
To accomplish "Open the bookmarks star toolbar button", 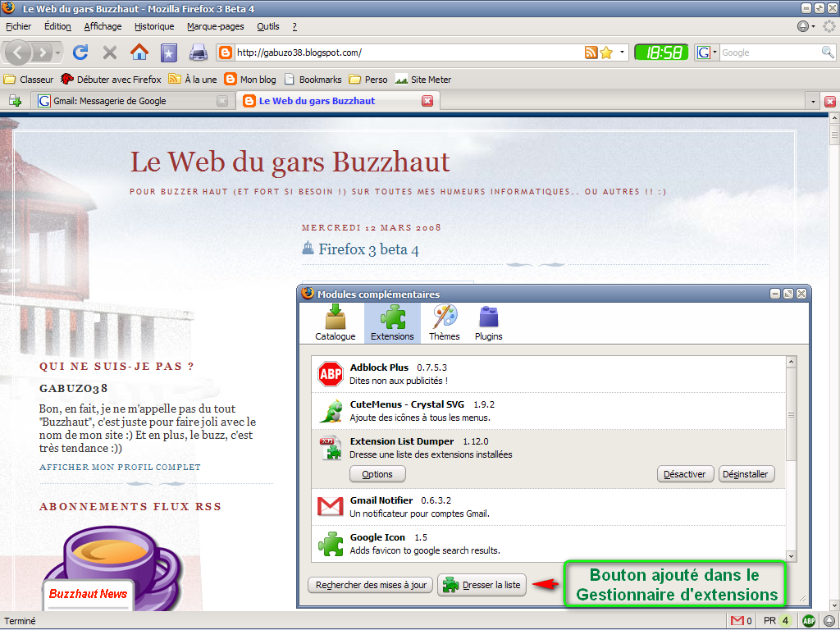I will pyautogui.click(x=169, y=52).
